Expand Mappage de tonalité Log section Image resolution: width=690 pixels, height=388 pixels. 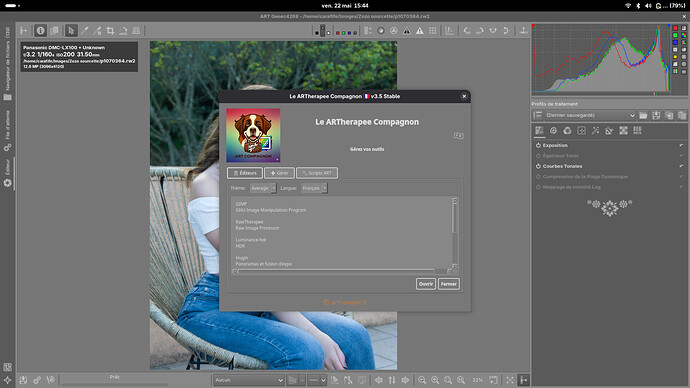coord(572,187)
